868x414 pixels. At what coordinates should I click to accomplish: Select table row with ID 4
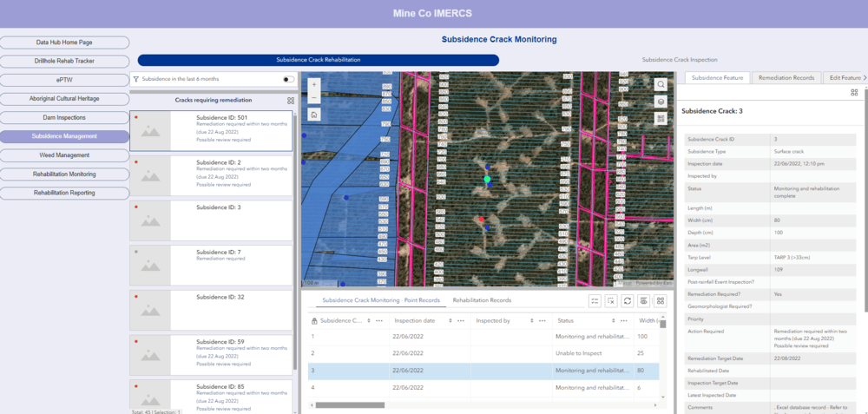483,387
